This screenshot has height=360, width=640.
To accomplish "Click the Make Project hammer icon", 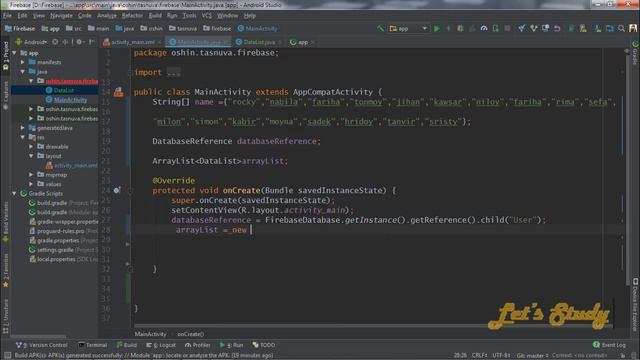I will coord(380,28).
